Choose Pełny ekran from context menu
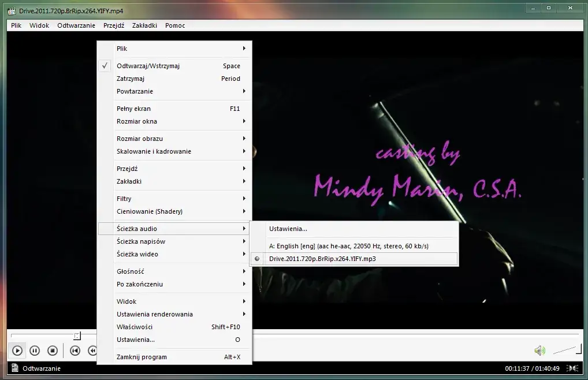The height and width of the screenshot is (380, 588). [133, 109]
